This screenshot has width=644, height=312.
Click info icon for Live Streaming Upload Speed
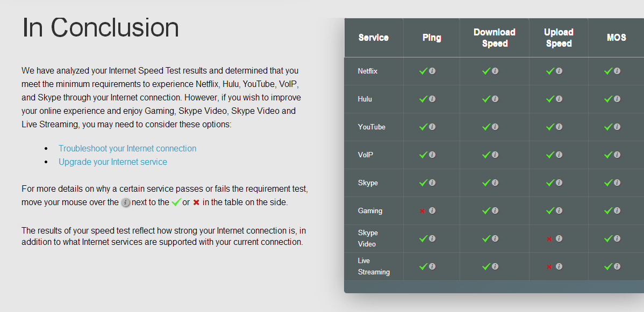[559, 266]
